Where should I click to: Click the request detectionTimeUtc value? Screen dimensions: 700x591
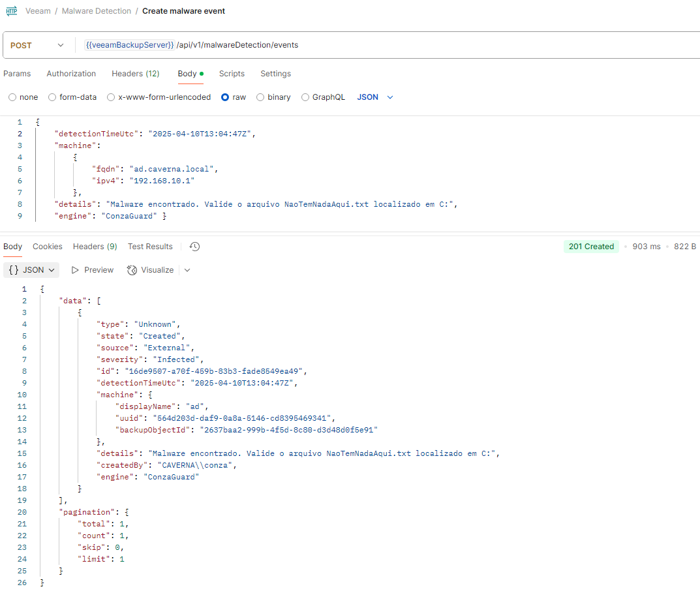(200, 134)
